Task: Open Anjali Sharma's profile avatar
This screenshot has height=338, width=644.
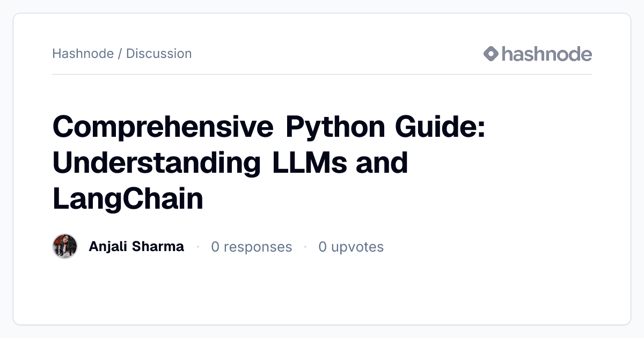Action: coord(65,247)
